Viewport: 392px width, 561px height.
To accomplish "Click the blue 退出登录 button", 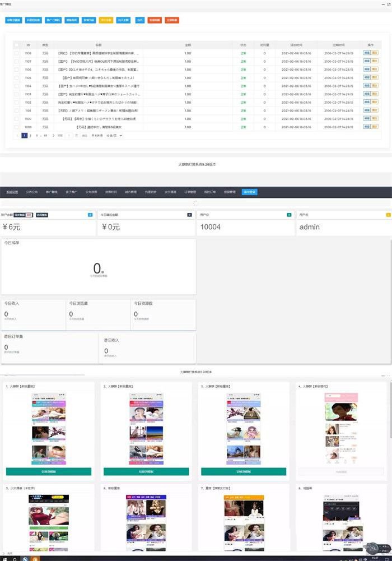I will (249, 192).
